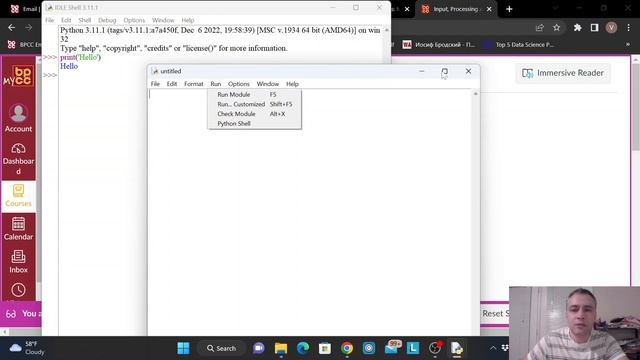Image resolution: width=640 pixels, height=360 pixels.
Task: Click Run menu in untitled editor
Action: (216, 84)
